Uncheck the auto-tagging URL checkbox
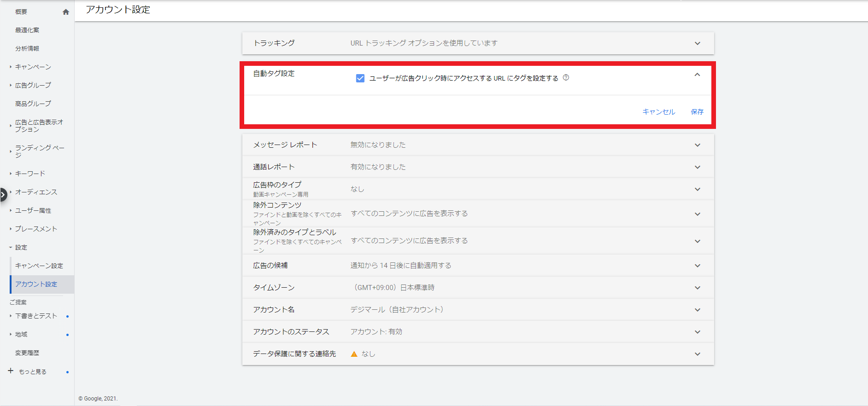This screenshot has height=406, width=868. pos(360,78)
